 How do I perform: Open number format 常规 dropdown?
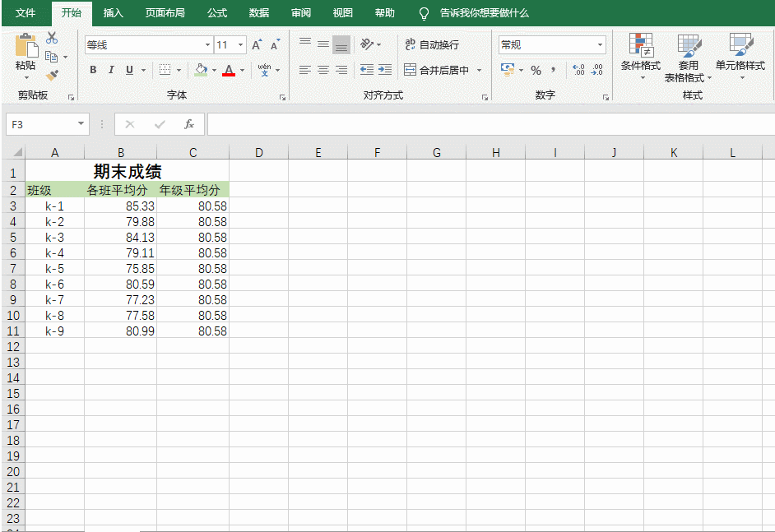tap(600, 45)
